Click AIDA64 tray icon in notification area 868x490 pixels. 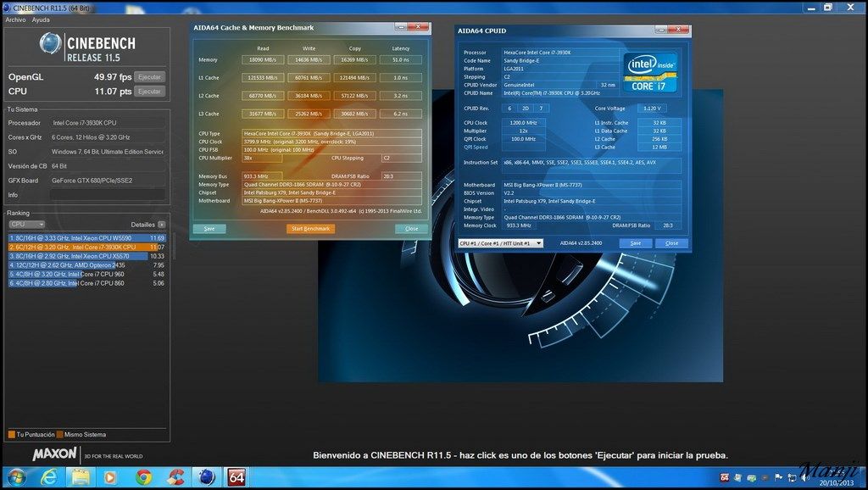[x=724, y=477]
